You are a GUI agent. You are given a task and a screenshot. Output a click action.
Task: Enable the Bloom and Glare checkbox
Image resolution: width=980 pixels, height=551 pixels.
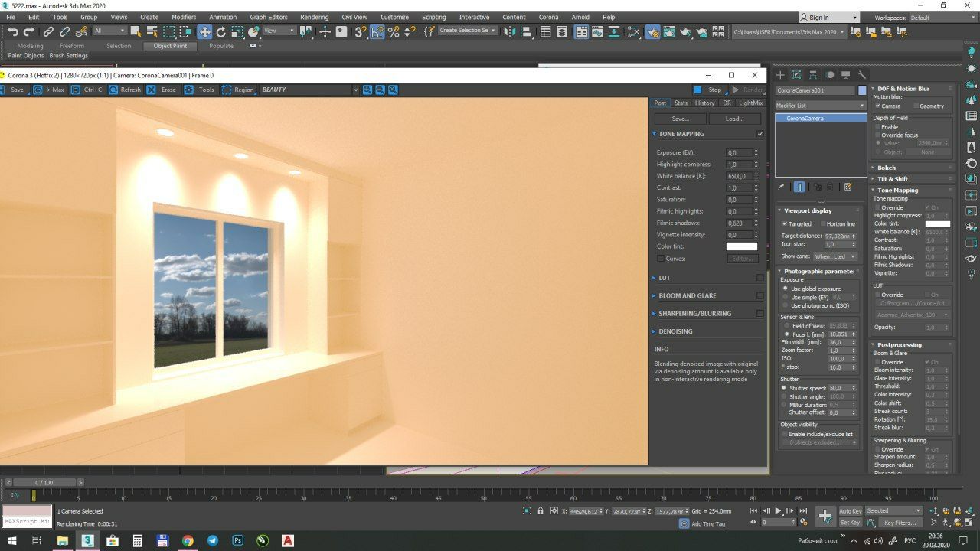point(760,295)
